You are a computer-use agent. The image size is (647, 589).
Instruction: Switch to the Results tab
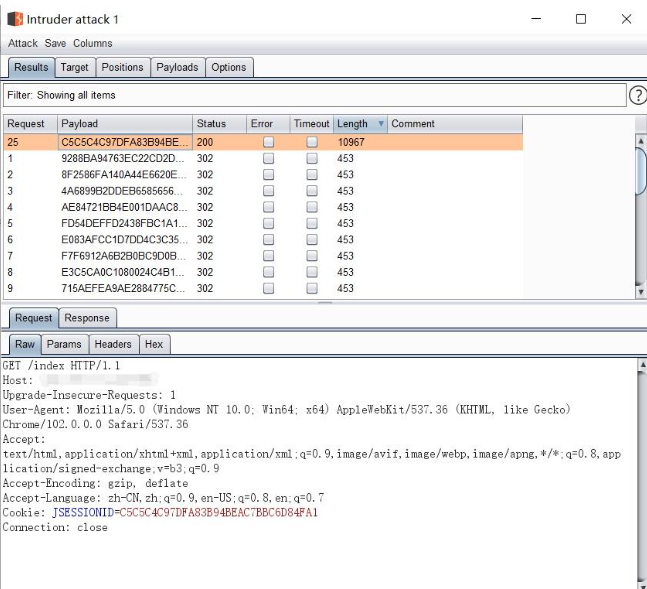click(31, 67)
